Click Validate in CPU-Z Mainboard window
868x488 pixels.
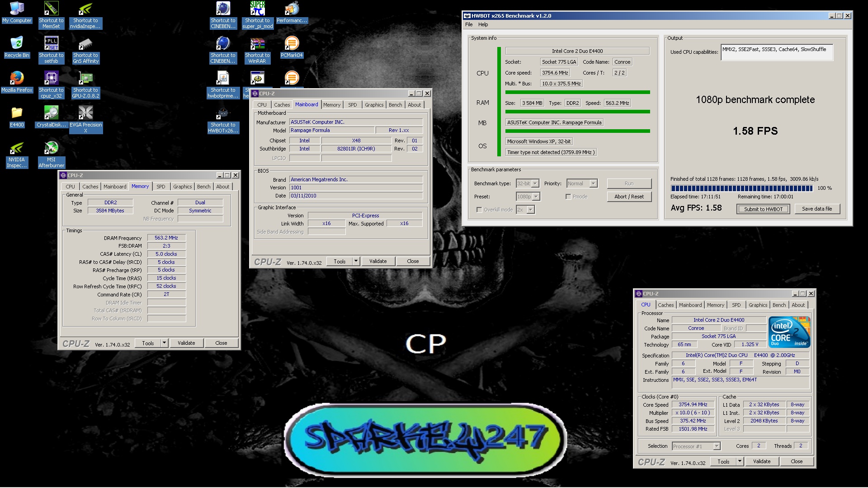[x=378, y=261]
